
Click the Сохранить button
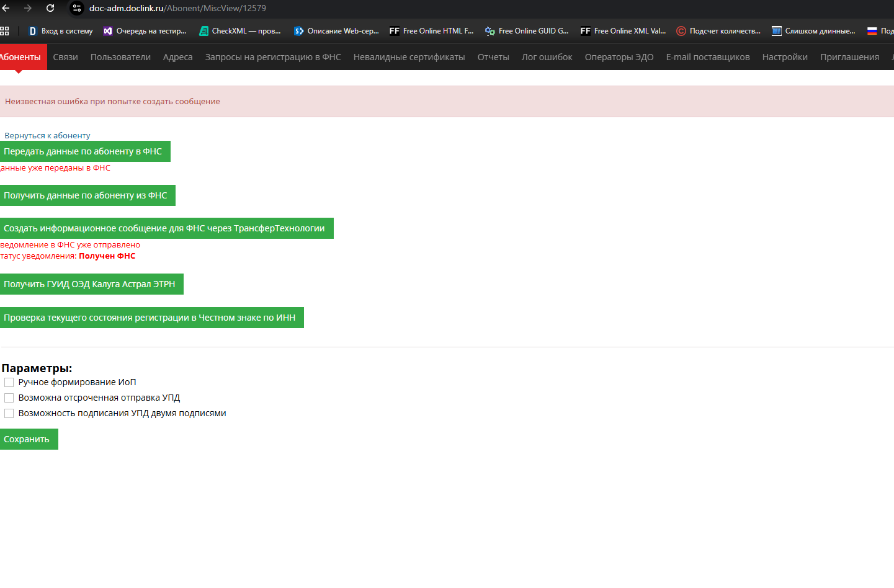29,439
